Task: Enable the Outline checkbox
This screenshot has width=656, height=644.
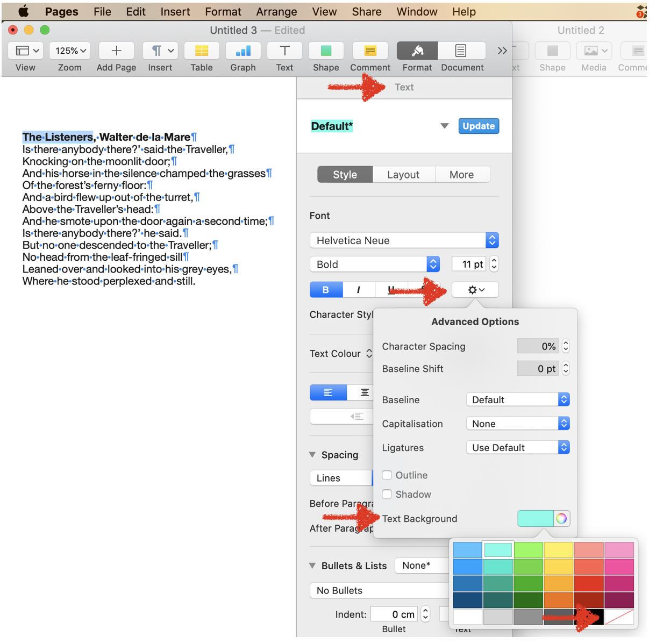Action: (387, 475)
